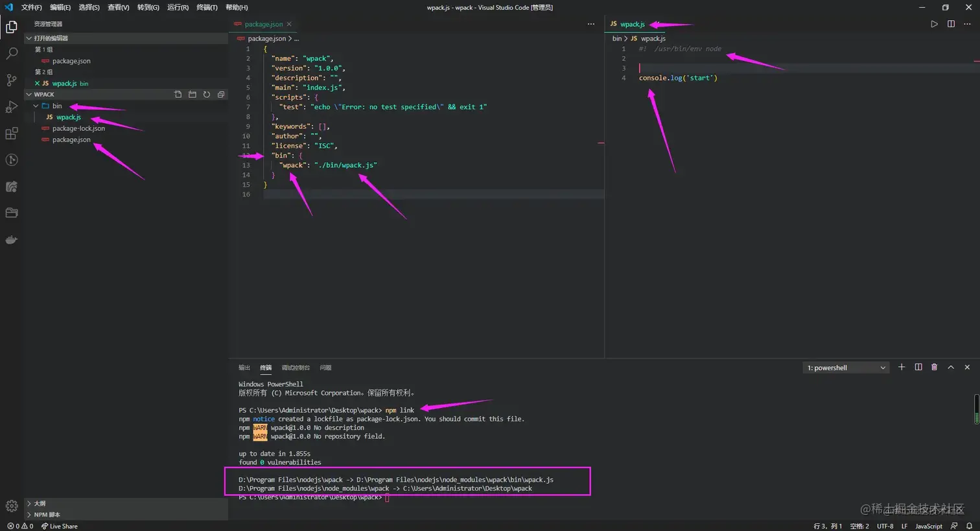The image size is (980, 531).
Task: Open the Search view in the activity bar
Action: (x=12, y=53)
